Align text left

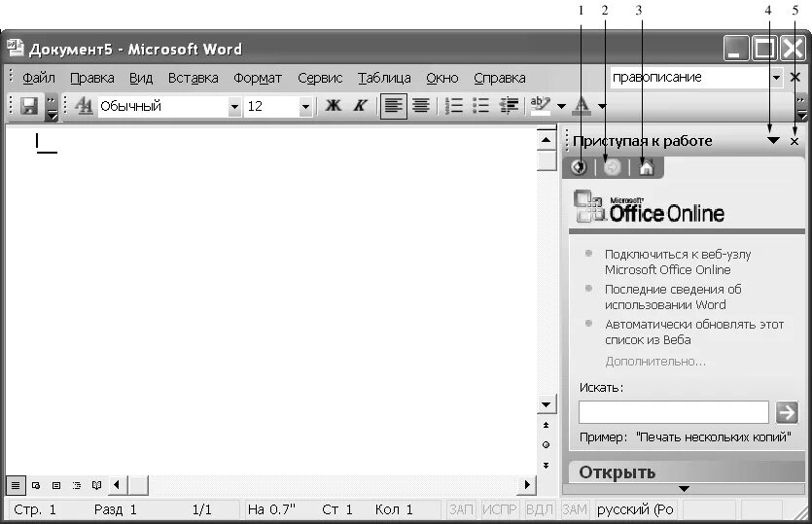tap(394, 106)
